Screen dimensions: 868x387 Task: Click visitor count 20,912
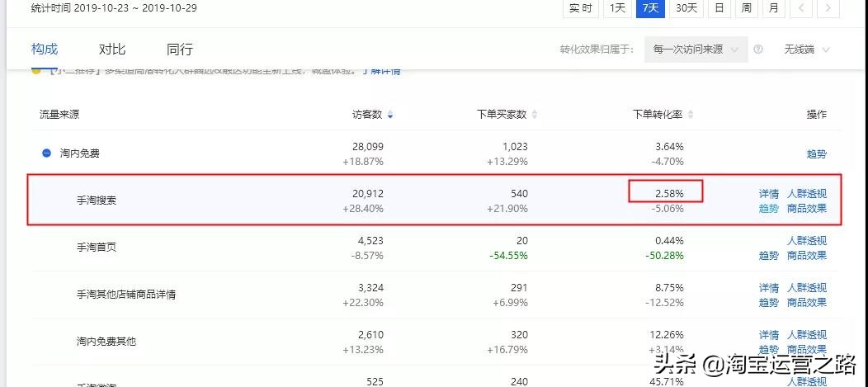click(x=367, y=194)
